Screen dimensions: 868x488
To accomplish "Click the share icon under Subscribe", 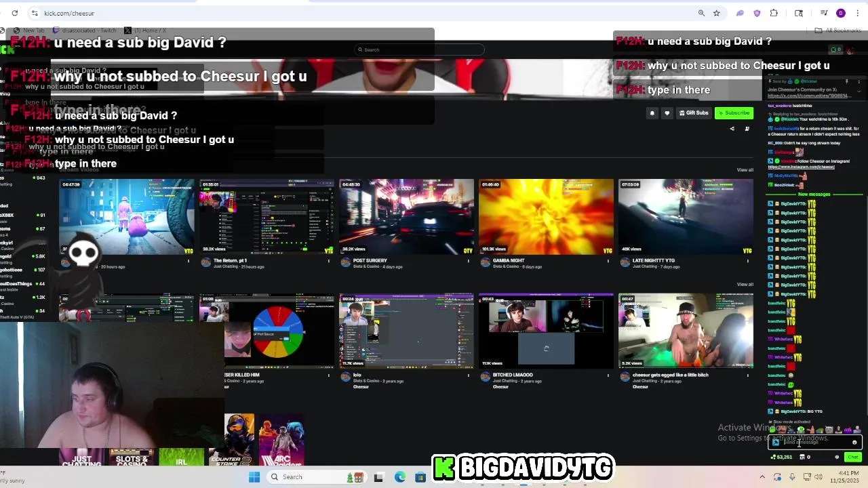I will [x=732, y=129].
